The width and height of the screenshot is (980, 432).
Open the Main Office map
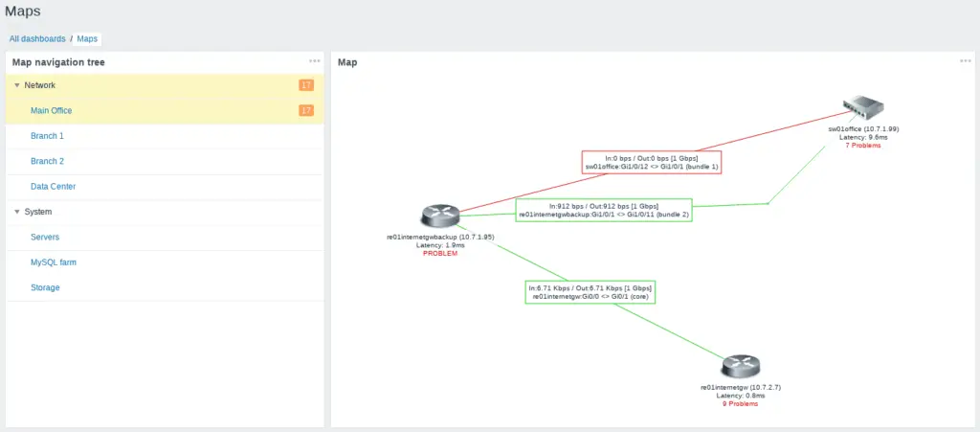point(52,111)
